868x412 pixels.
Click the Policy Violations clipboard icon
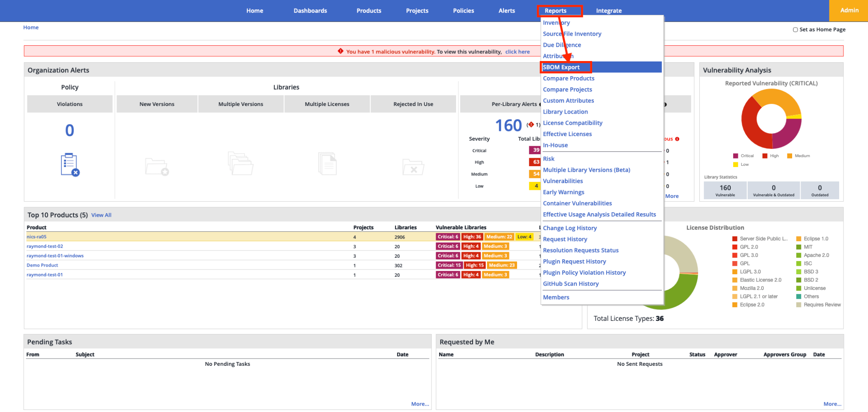[70, 164]
